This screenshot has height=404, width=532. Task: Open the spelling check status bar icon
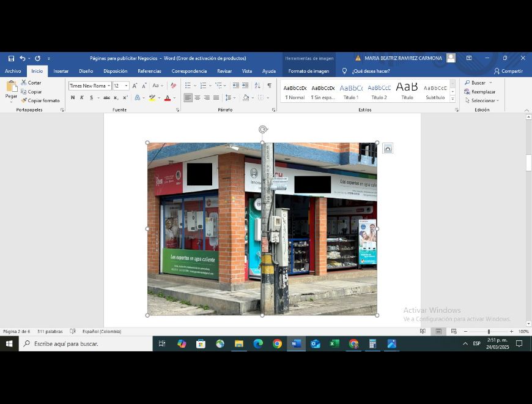[73, 331]
